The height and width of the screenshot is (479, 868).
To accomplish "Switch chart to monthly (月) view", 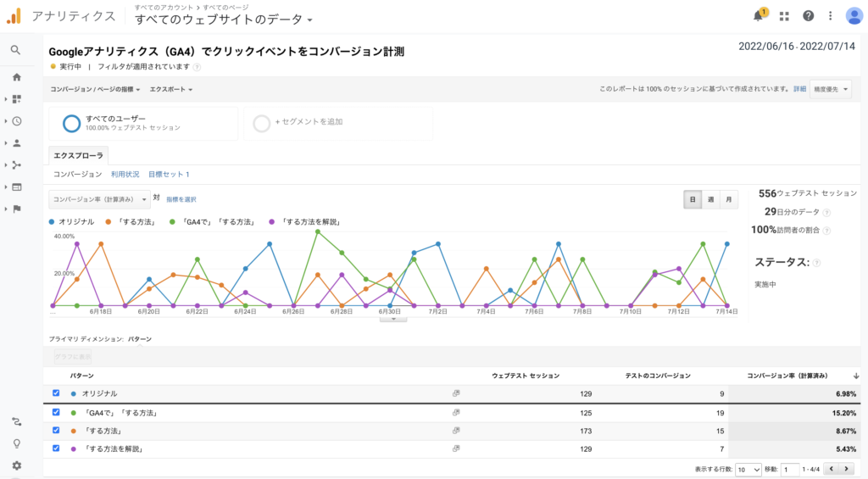I will [x=728, y=200].
